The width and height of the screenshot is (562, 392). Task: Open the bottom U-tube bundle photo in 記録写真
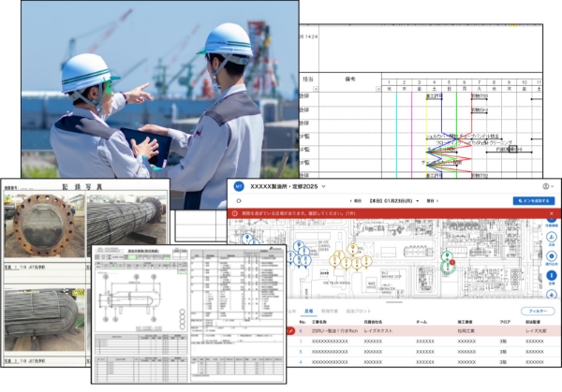coord(44,320)
